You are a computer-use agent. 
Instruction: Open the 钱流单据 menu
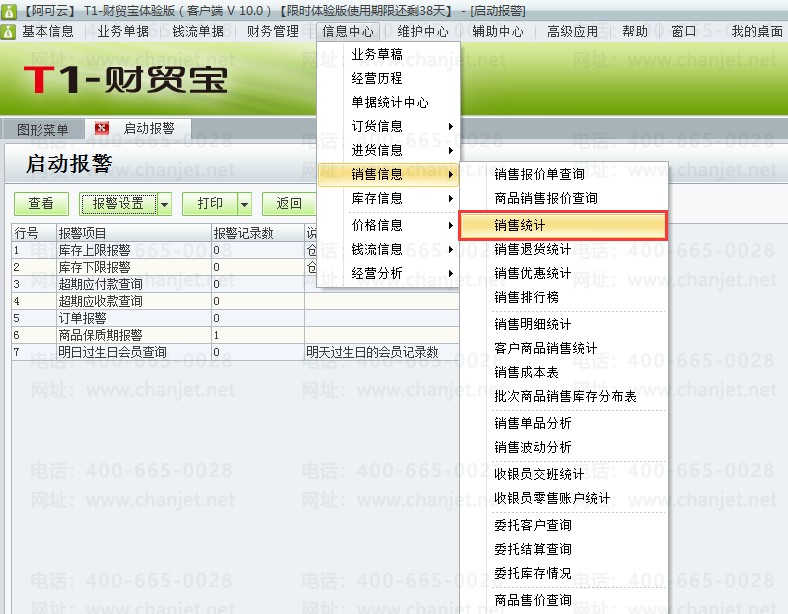[198, 32]
